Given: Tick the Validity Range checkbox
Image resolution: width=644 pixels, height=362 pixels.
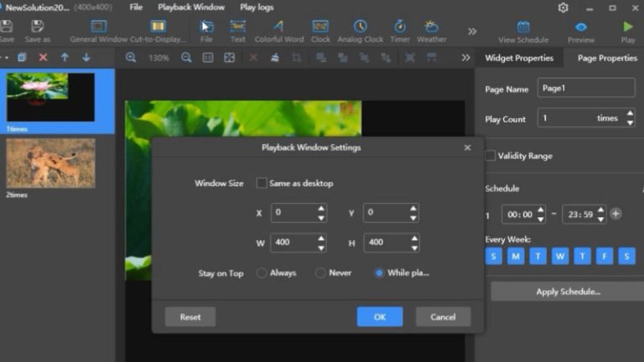Looking at the screenshot, I should [491, 155].
